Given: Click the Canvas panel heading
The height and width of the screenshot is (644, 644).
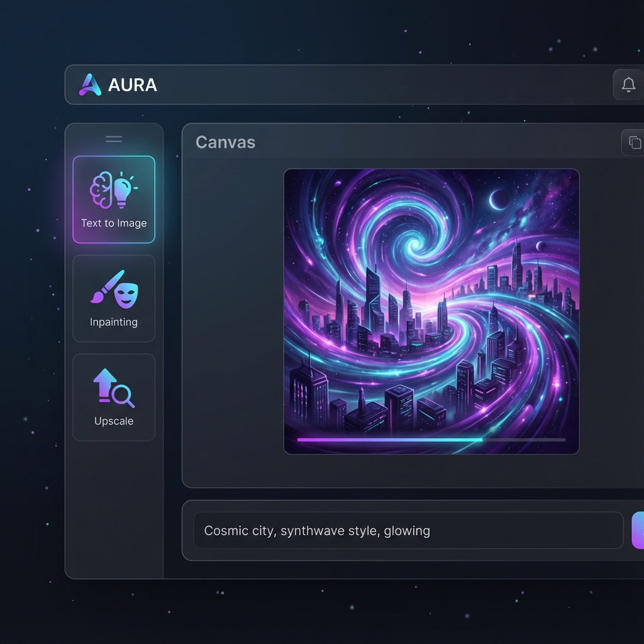Looking at the screenshot, I should point(225,142).
